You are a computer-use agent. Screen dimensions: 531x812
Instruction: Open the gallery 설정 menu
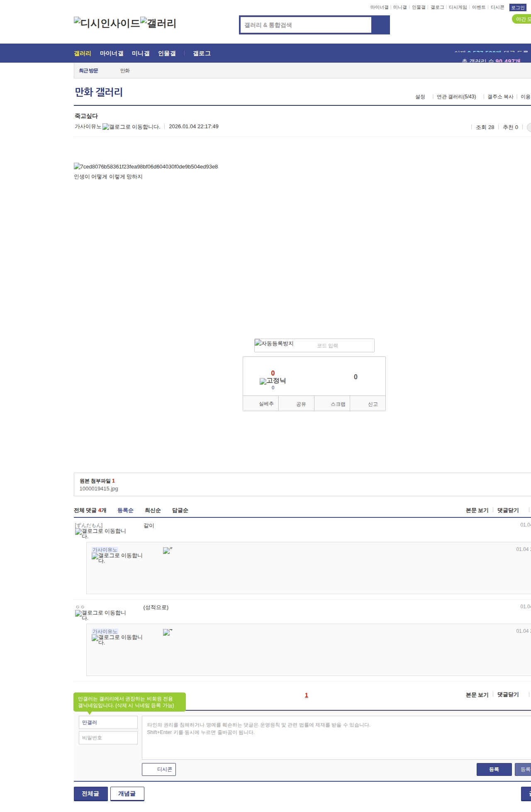(x=420, y=97)
